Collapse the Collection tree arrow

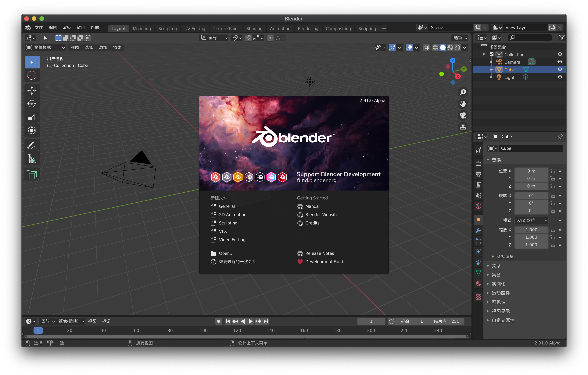pyautogui.click(x=484, y=55)
